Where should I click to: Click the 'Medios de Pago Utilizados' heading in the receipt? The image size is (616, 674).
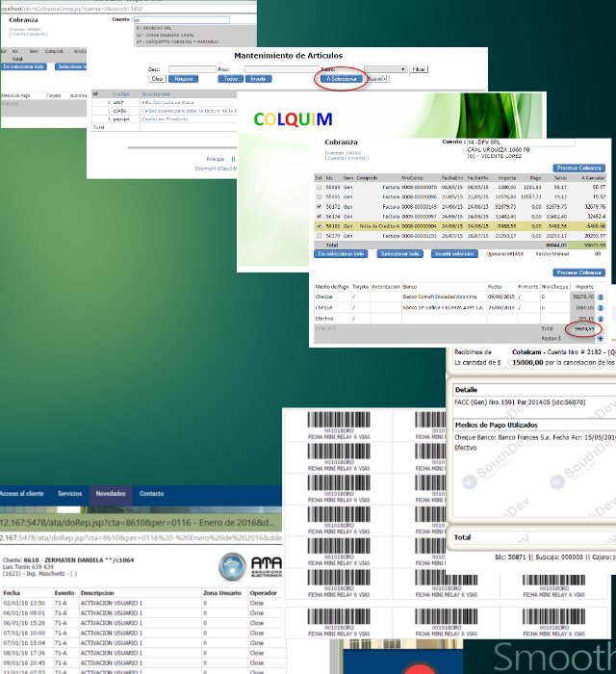click(x=496, y=425)
